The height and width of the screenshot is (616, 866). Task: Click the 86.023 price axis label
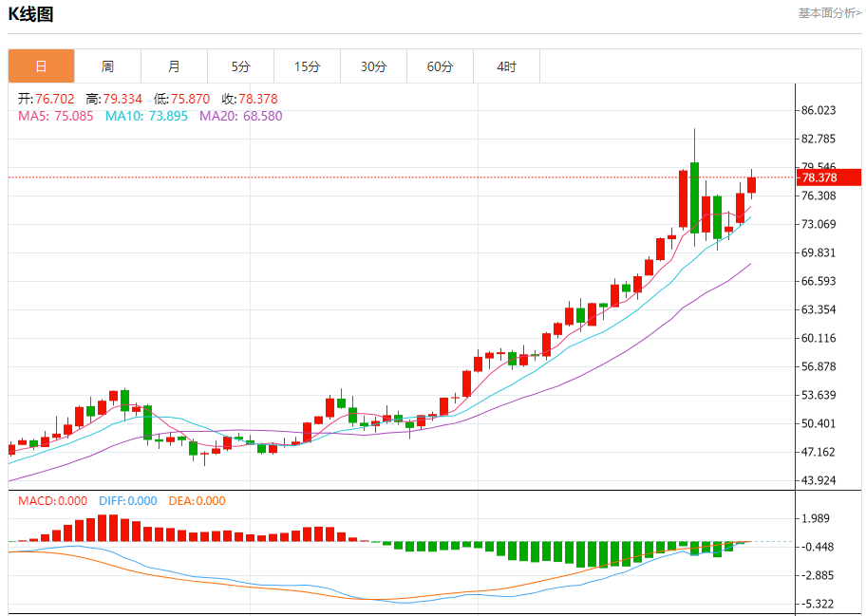[819, 110]
